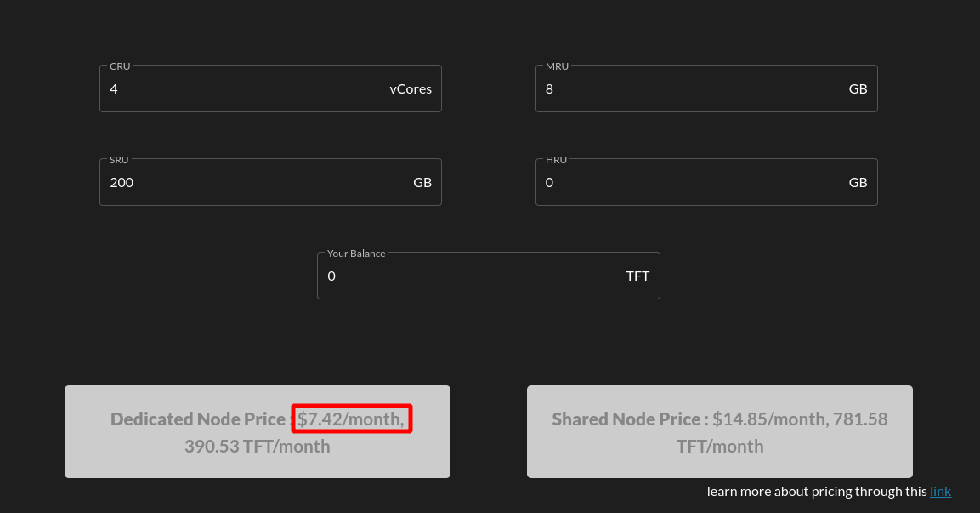This screenshot has width=980, height=513.
Task: Open the pricing documentation link
Action: point(940,491)
